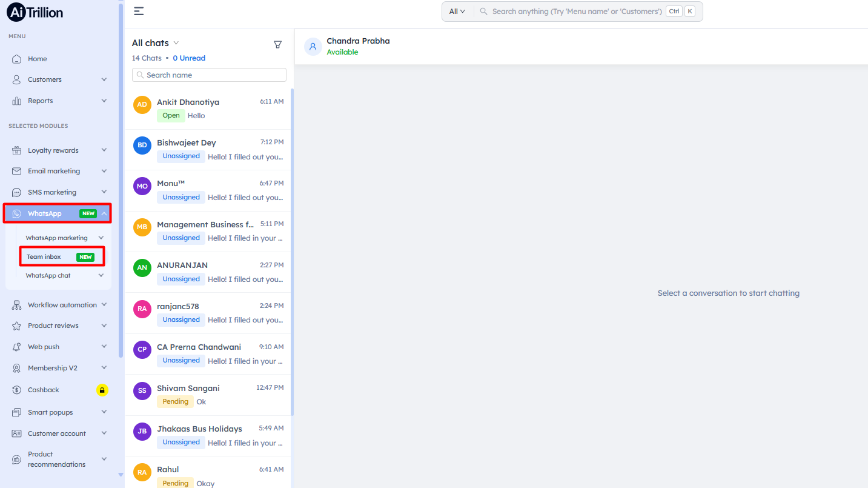Click the chat list vertical scrollbar
This screenshot has height=488, width=868.
[x=293, y=242]
